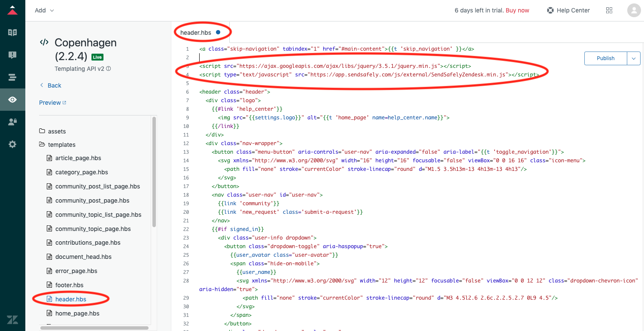Select the footer.hbs file in the tree

click(69, 285)
